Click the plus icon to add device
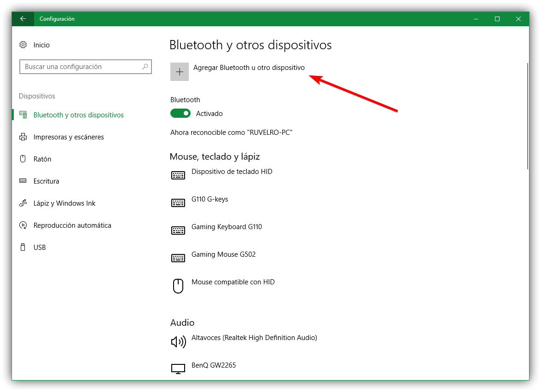541x392 pixels. pyautogui.click(x=180, y=72)
